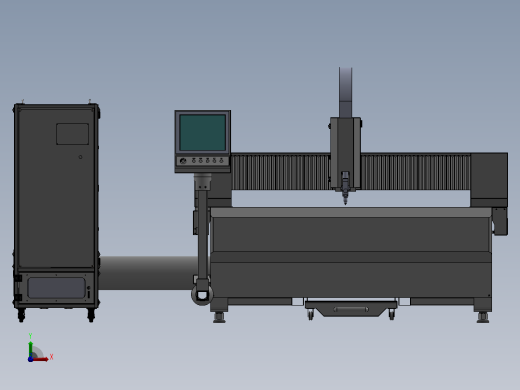Select the small rectangular window on cabinet upper door
Screen dimensions: 520x390
[72, 134]
